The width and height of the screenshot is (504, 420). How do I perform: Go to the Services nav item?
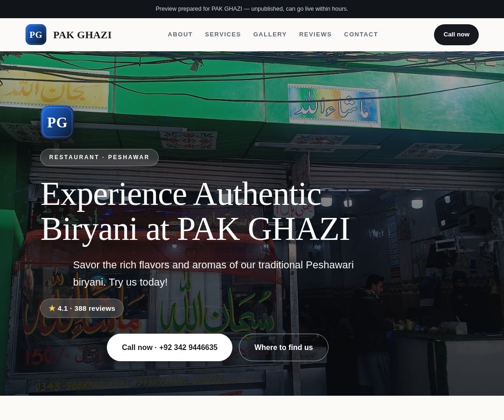coord(223,35)
